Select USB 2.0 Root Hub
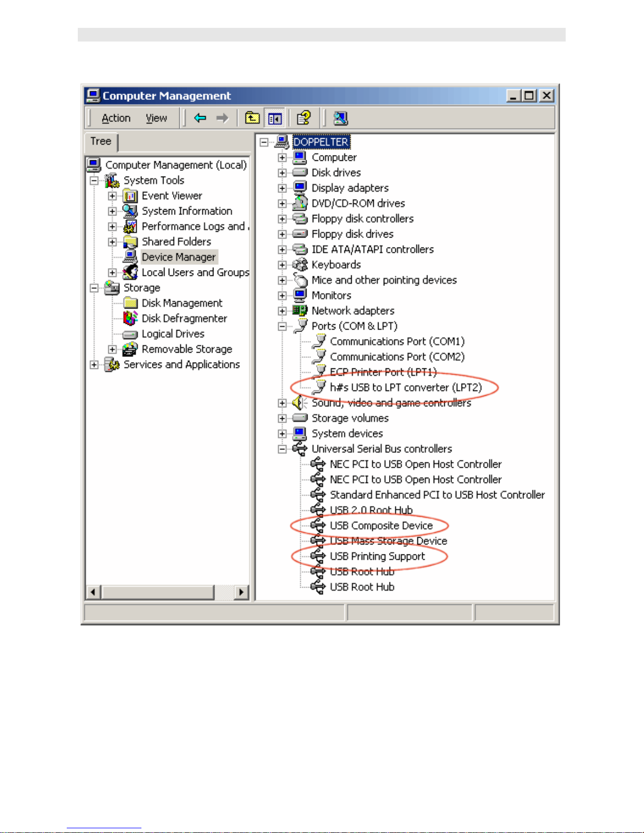The width and height of the screenshot is (644, 833). (371, 510)
